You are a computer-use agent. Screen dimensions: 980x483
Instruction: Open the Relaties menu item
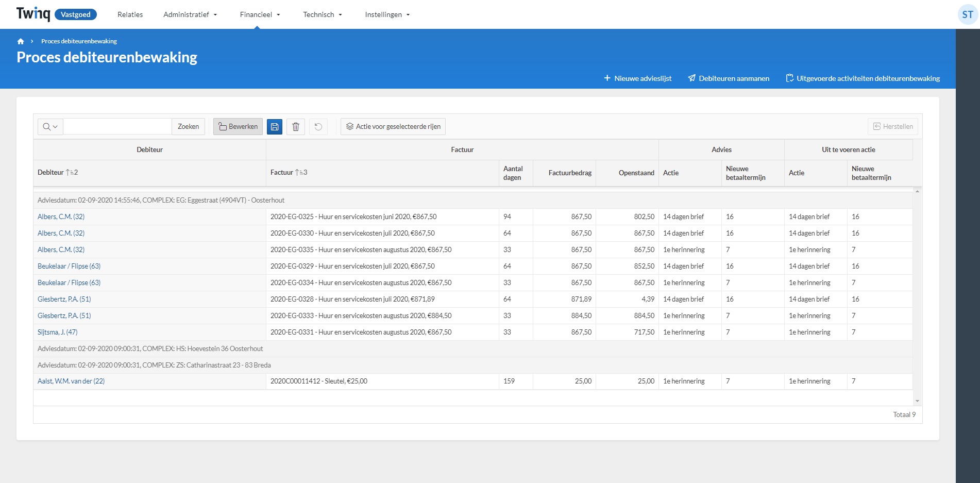130,14
